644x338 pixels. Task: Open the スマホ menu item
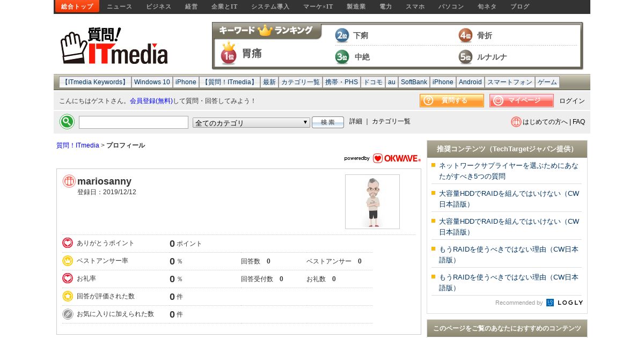coord(415,6)
